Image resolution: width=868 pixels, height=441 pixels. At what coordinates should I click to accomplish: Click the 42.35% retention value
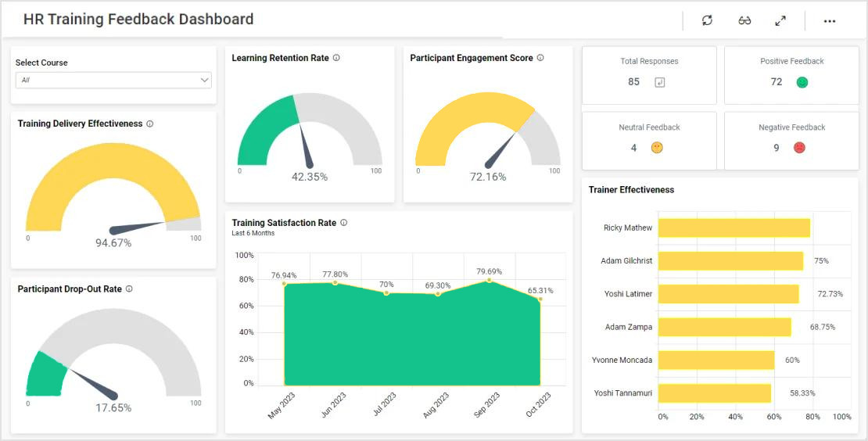[310, 177]
